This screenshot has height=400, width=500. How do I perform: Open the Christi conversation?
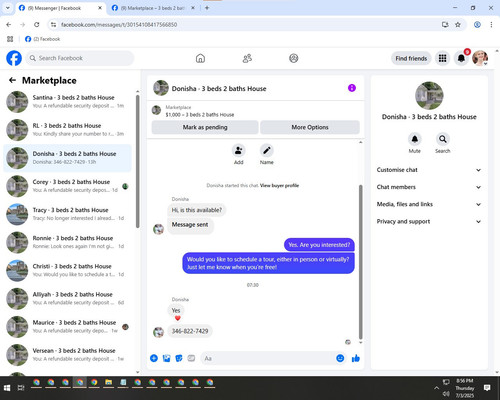(67, 270)
